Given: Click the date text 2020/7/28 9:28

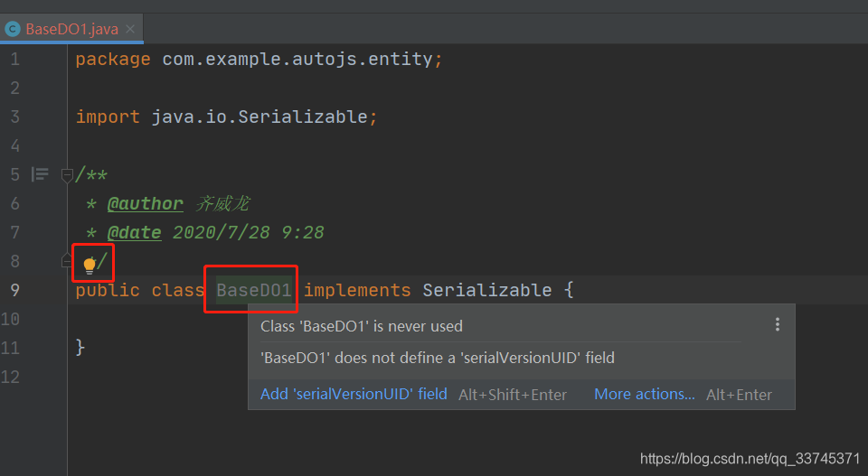Looking at the screenshot, I should [249, 232].
